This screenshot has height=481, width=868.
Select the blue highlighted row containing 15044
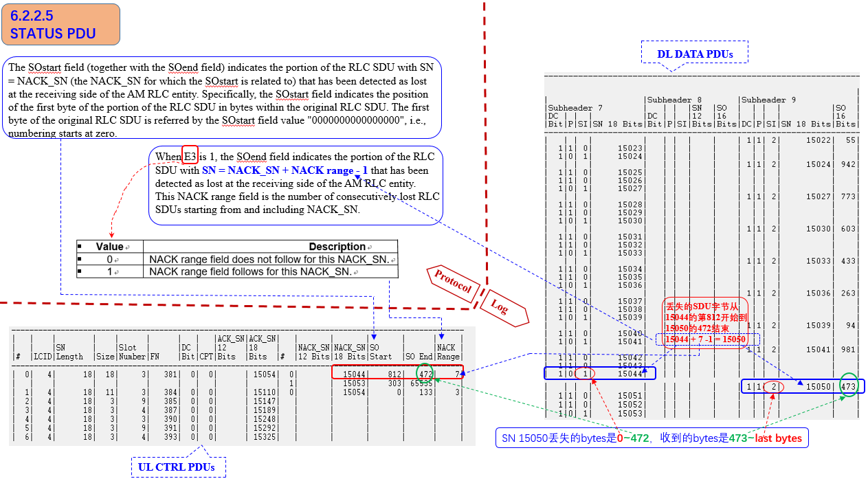point(599,373)
